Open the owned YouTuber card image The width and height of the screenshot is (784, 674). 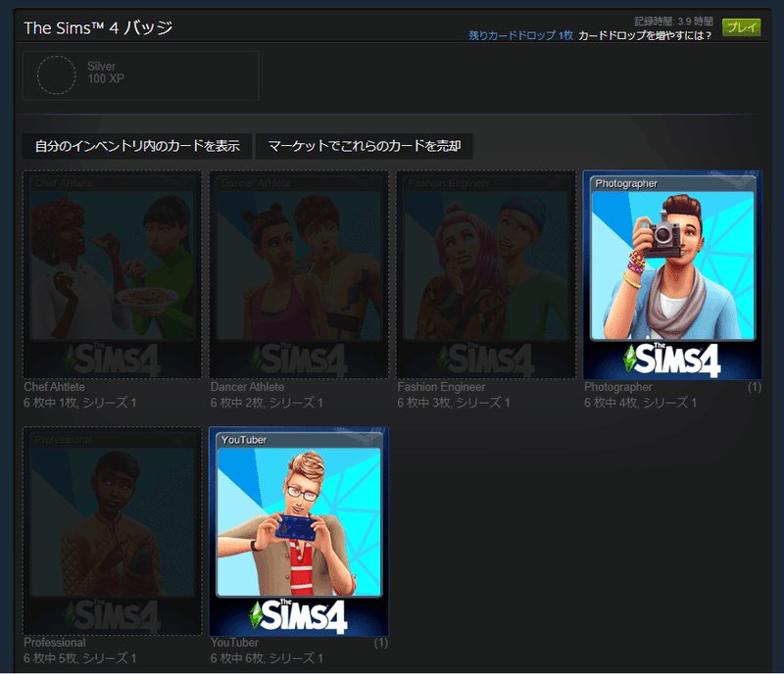tap(299, 531)
